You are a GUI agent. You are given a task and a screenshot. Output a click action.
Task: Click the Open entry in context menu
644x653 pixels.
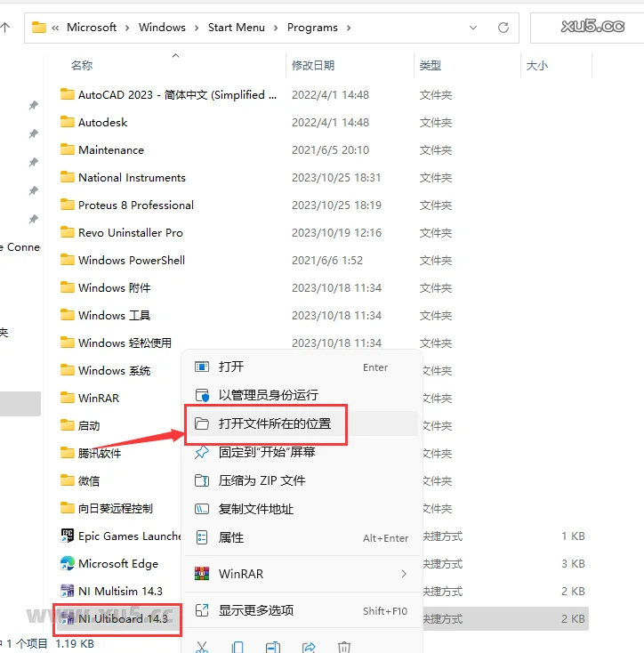tap(302, 367)
